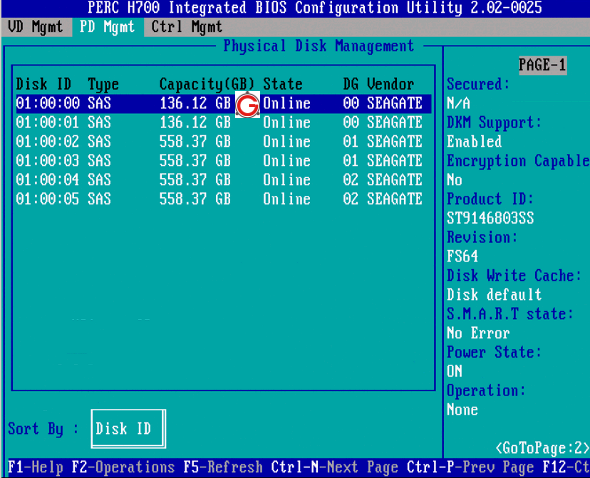Open the Sort By Disk ID box

pyautogui.click(x=128, y=429)
